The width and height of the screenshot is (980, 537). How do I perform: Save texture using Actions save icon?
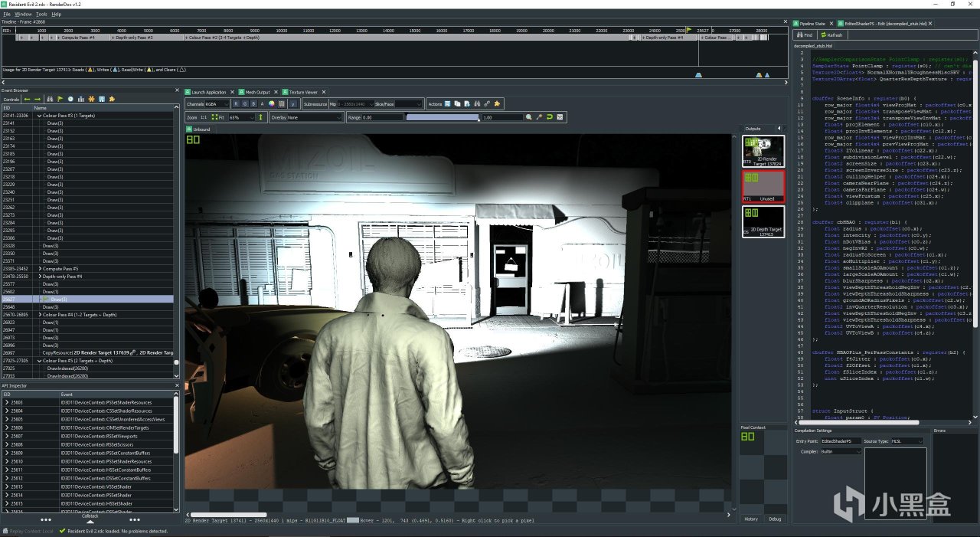click(446, 103)
